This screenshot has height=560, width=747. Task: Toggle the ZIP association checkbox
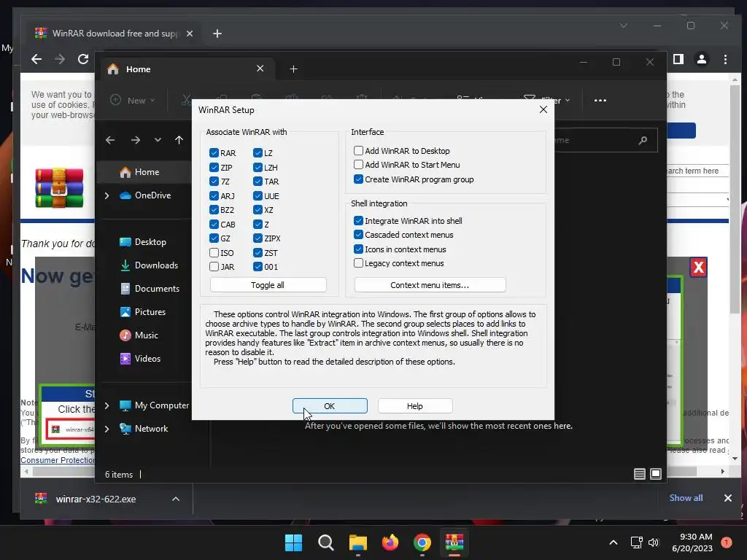point(214,168)
